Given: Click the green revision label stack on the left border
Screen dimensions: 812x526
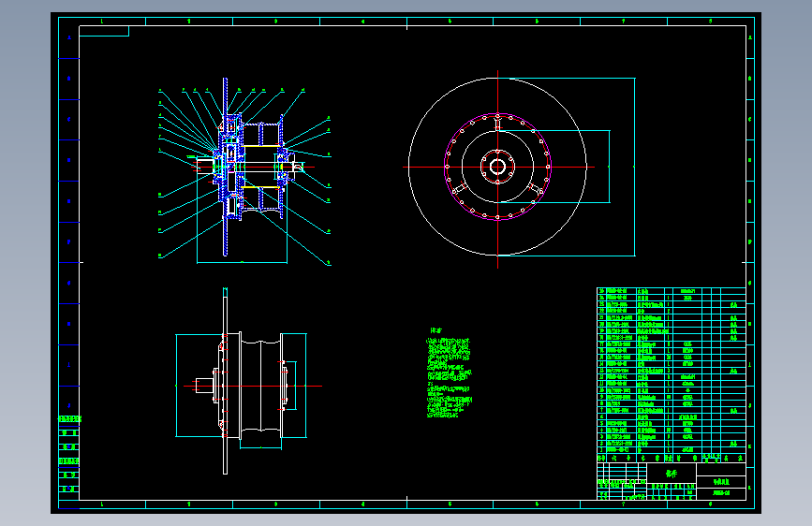Looking at the screenshot, I should click(x=69, y=454).
